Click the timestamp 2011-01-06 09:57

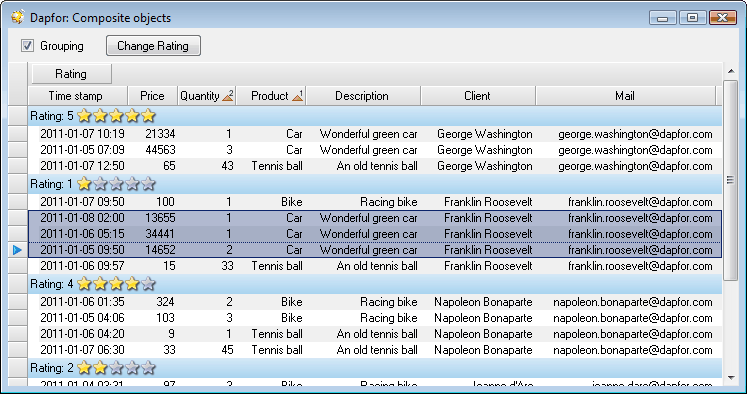(82, 266)
